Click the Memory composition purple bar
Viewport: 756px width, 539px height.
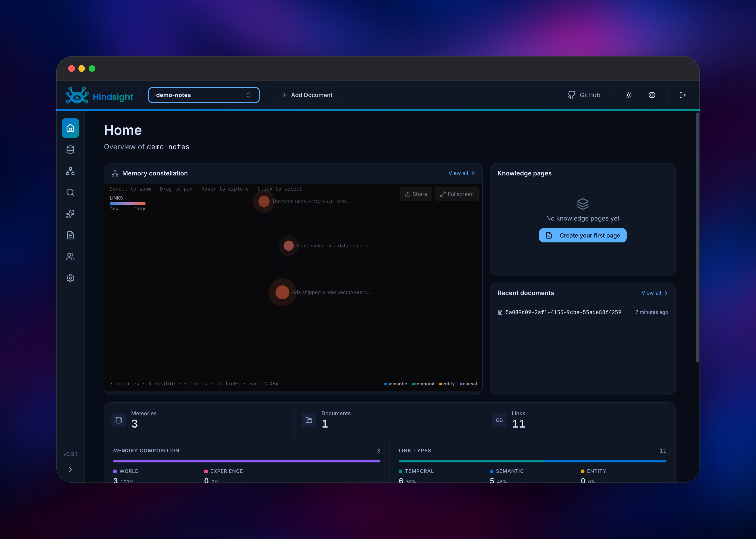[x=247, y=461]
